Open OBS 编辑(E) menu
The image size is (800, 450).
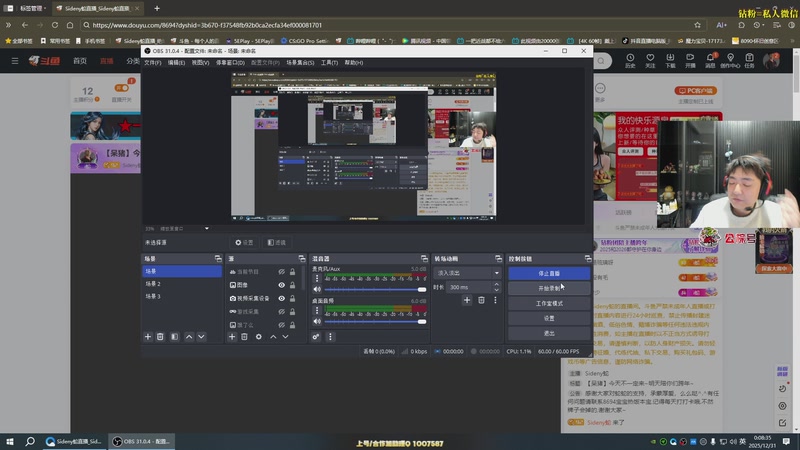(x=177, y=63)
